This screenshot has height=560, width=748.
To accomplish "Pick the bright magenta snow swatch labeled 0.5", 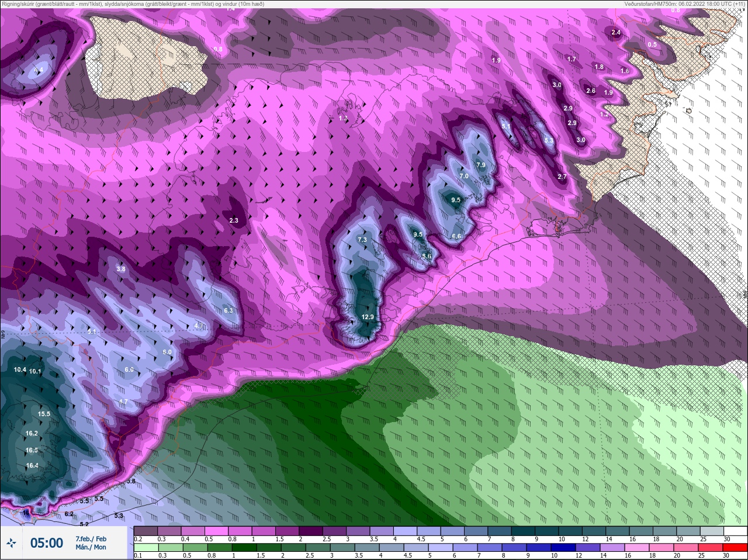I will coord(216,531).
